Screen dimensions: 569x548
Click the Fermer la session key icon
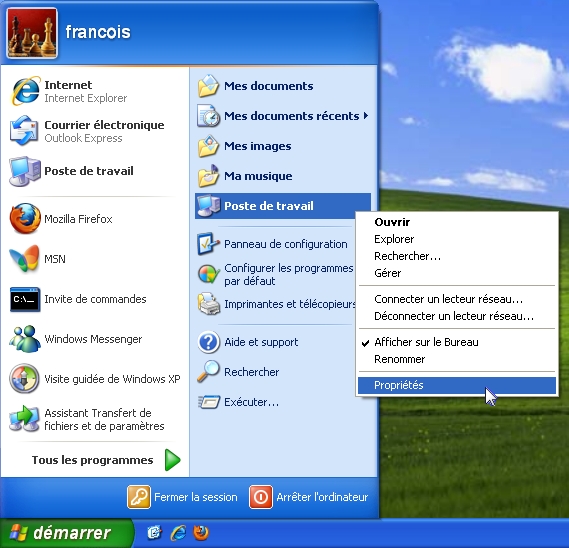139,497
